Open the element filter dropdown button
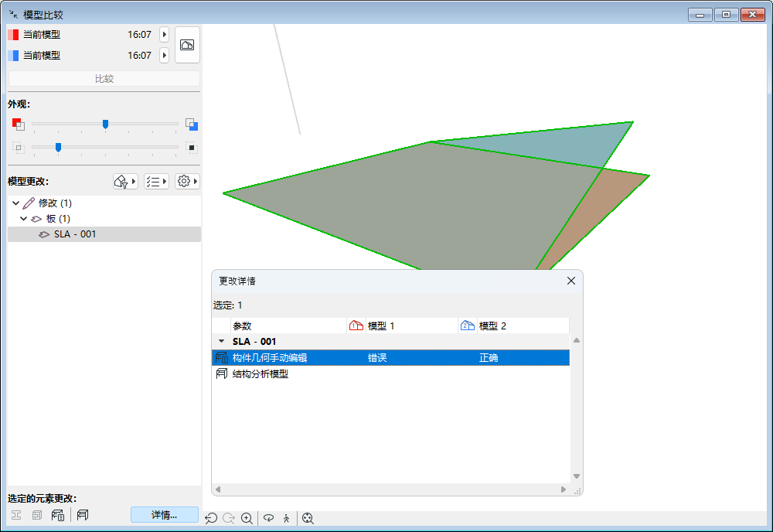The image size is (773, 532). point(125,182)
